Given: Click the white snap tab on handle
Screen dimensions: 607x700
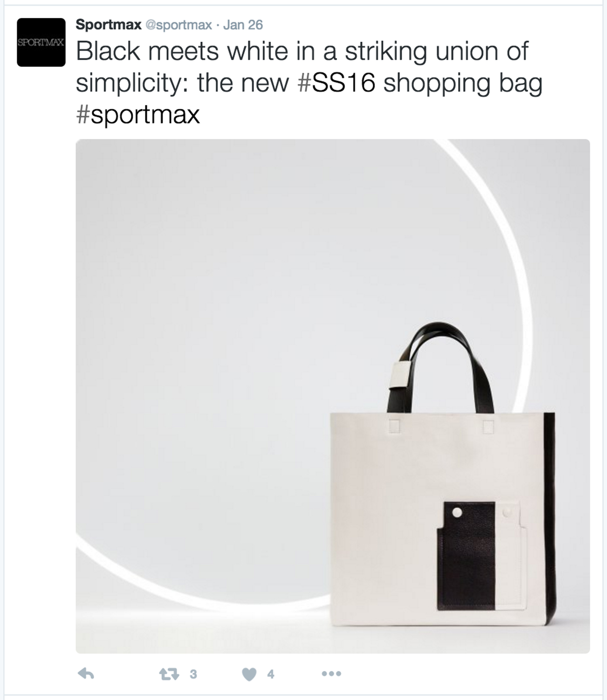Looking at the screenshot, I should [x=401, y=374].
